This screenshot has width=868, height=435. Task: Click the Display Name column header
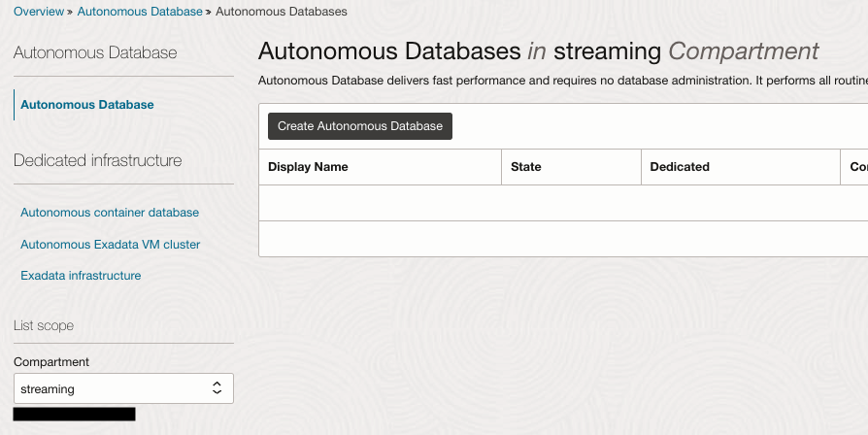[x=308, y=167]
